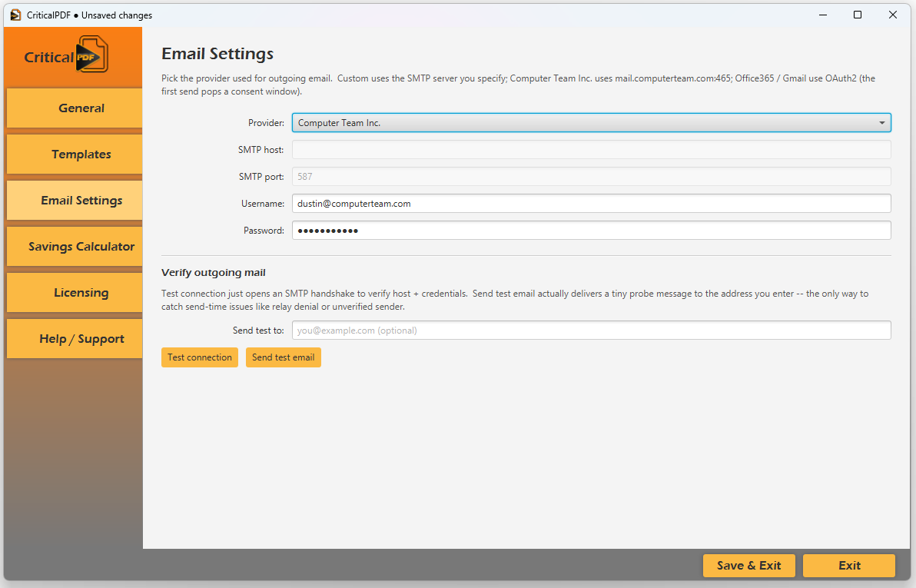The width and height of the screenshot is (916, 588).
Task: Click the Send test to email field
Action: (591, 331)
